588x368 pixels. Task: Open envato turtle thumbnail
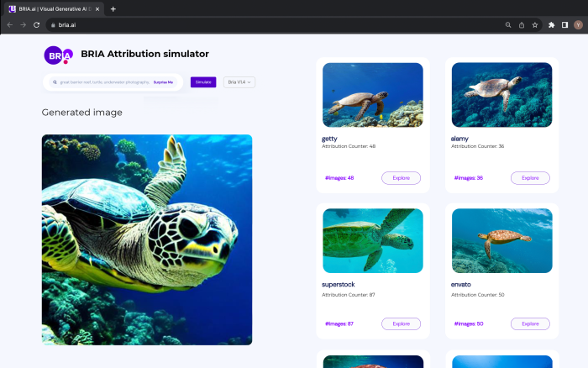(501, 241)
